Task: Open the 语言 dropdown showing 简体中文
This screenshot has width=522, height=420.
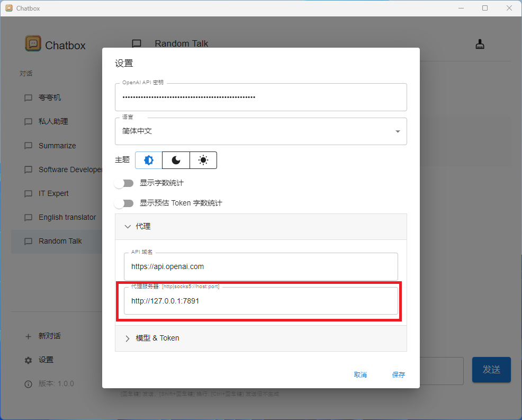Action: coord(261,131)
